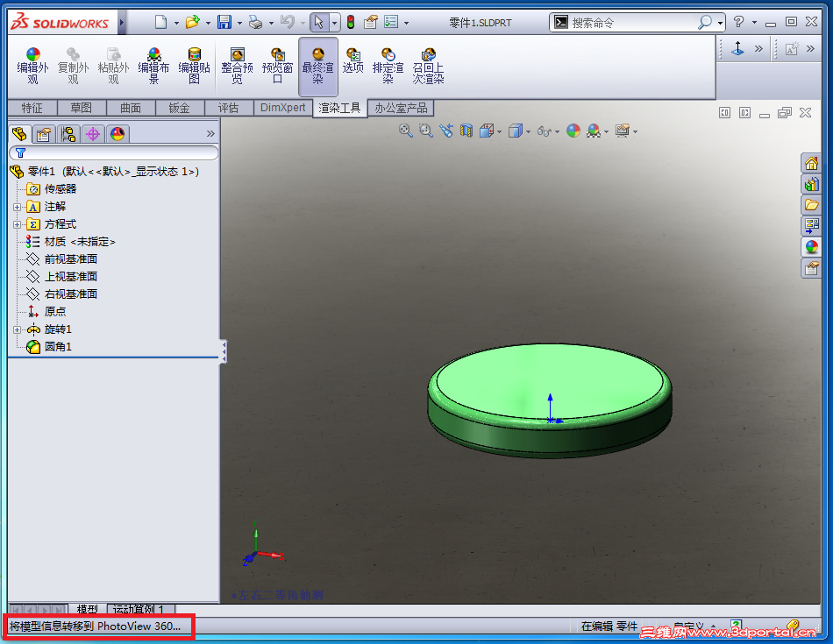Switch to the 曲面 tab
This screenshot has width=833, height=644.
(x=131, y=108)
